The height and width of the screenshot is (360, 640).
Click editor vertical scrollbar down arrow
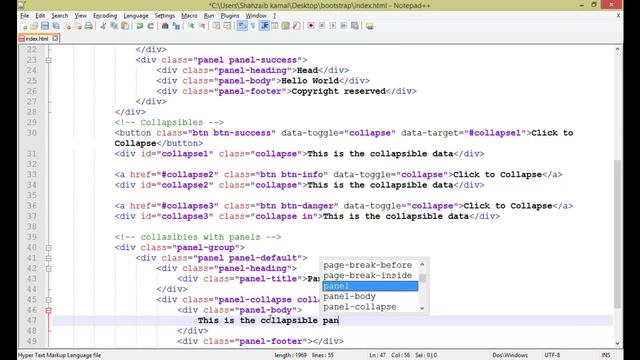(x=618, y=344)
